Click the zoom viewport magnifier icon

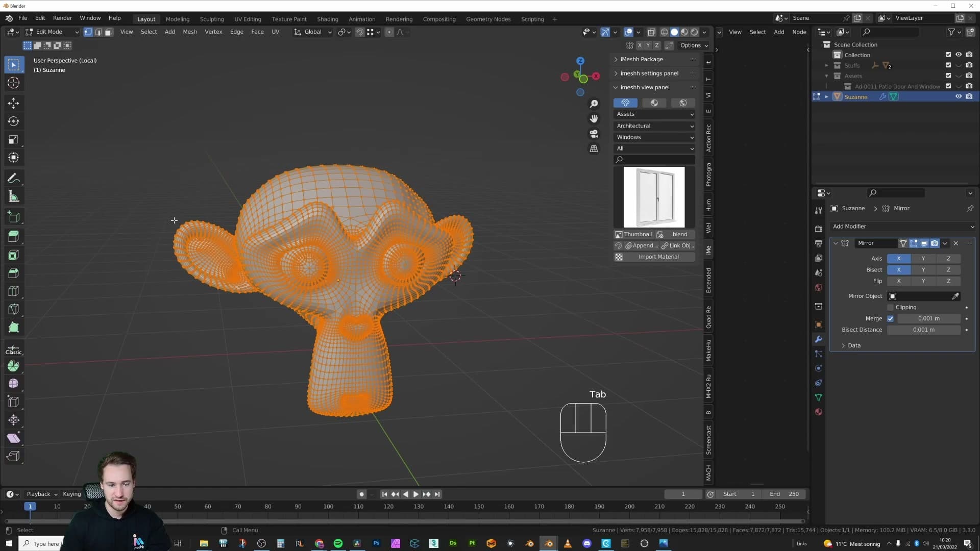click(594, 104)
